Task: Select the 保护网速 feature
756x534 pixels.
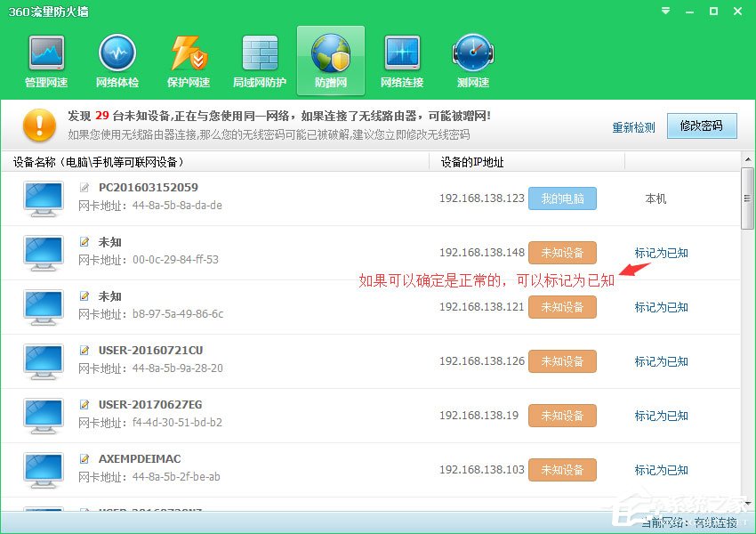Action: click(x=188, y=59)
